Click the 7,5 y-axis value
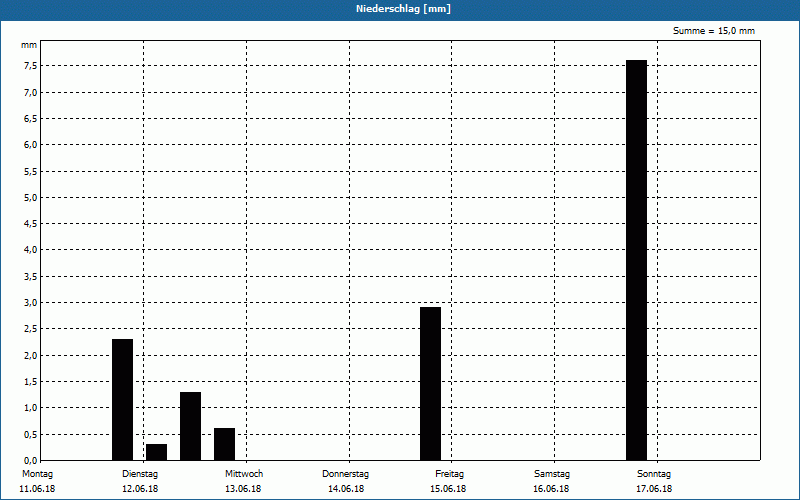The height and width of the screenshot is (500, 800). tap(30, 66)
